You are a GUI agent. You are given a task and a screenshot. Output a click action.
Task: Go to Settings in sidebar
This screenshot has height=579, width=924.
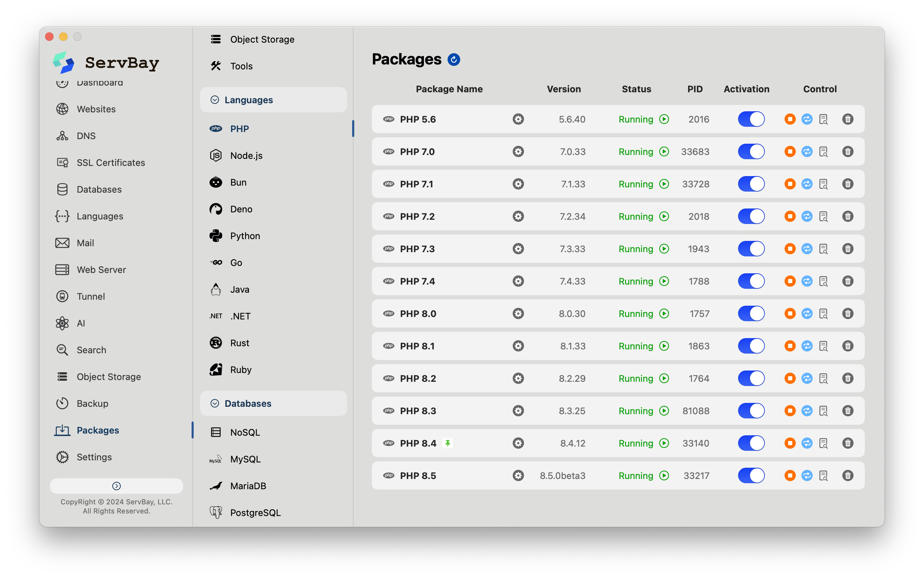pyautogui.click(x=94, y=457)
